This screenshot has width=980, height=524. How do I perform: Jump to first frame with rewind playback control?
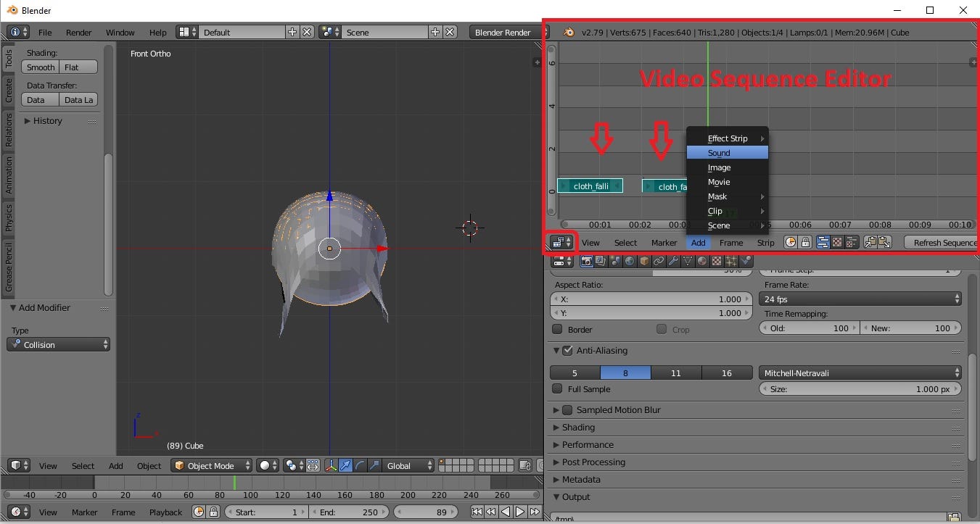coord(477,512)
